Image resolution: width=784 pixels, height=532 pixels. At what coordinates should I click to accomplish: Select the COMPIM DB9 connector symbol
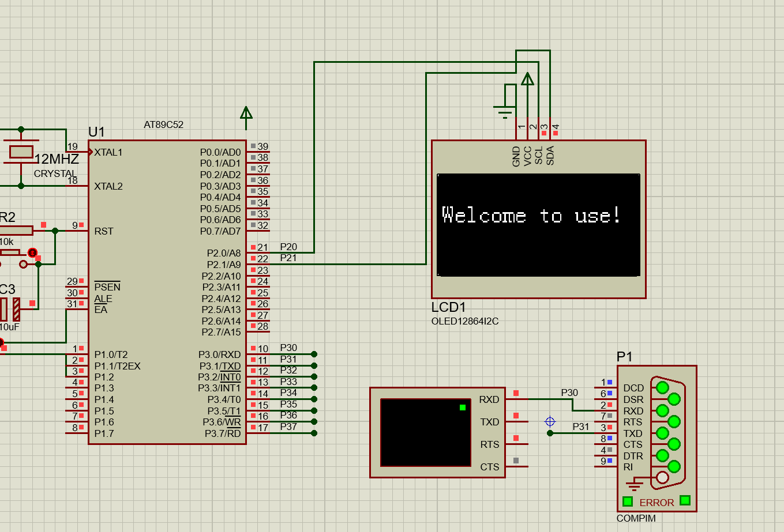pos(668,432)
